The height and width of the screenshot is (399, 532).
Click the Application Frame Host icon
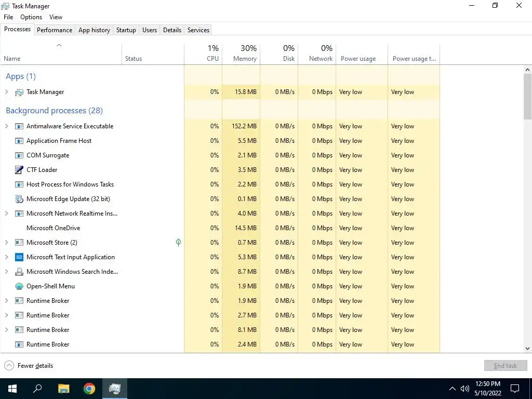coord(19,141)
